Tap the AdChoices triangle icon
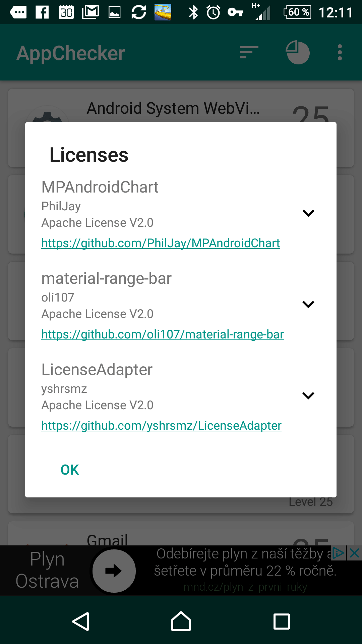362x644 pixels. point(338,553)
